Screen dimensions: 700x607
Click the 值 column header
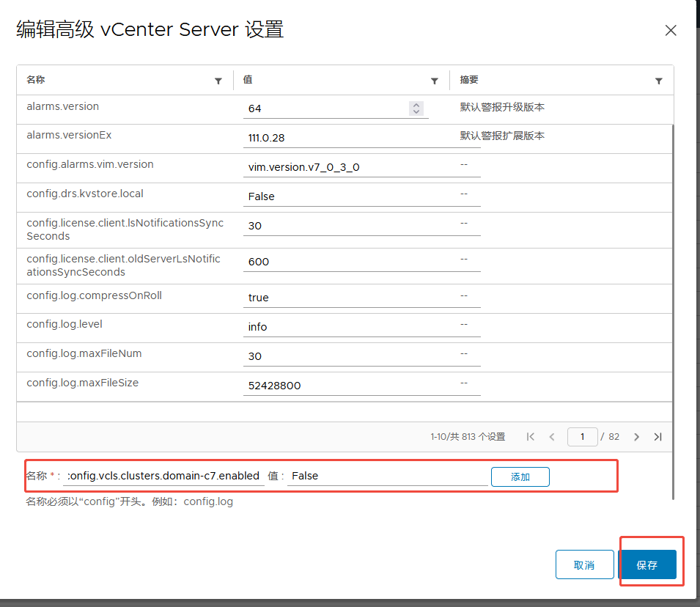[248, 79]
